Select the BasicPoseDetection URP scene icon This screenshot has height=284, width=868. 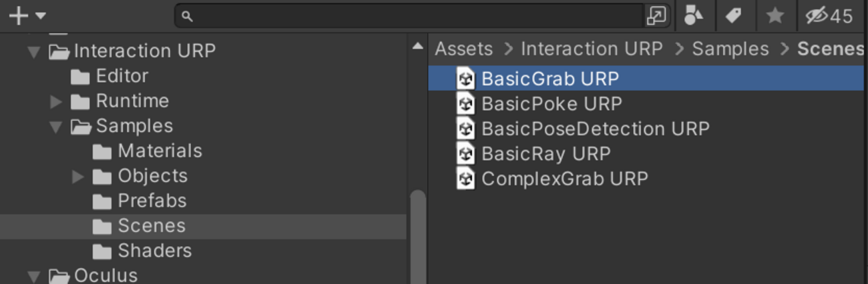click(x=465, y=129)
